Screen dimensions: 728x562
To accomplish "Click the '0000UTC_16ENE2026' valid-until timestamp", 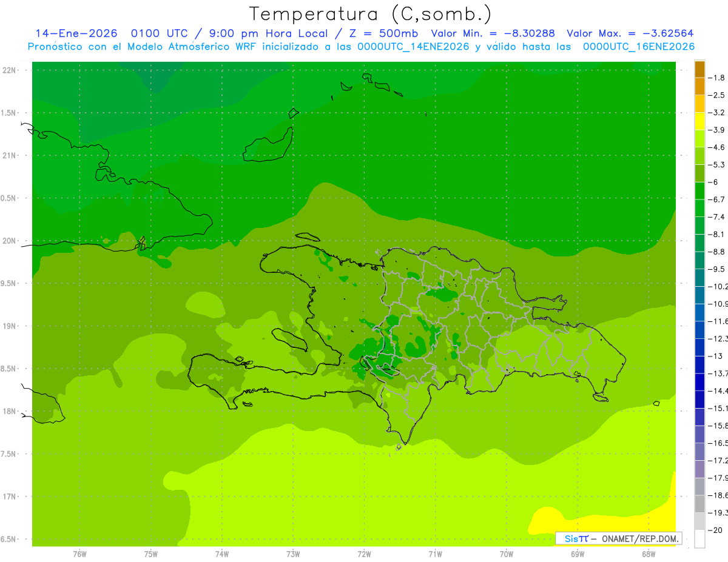I will 639,47.
